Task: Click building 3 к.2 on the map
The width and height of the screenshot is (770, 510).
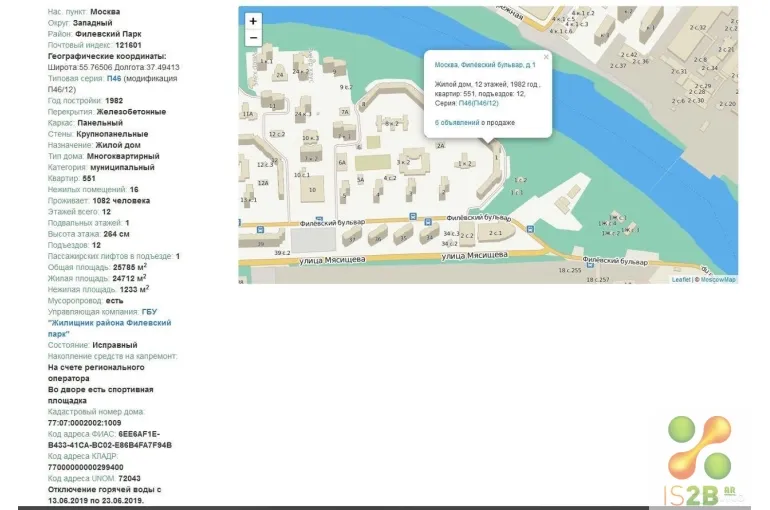Action: tap(404, 162)
